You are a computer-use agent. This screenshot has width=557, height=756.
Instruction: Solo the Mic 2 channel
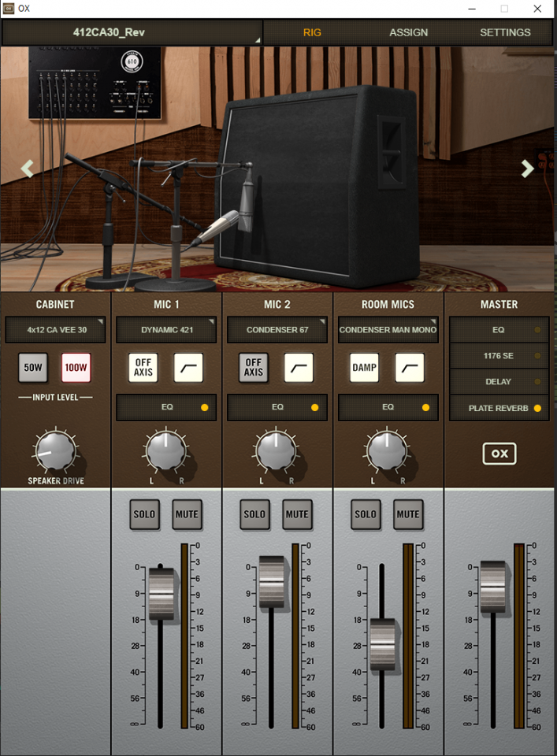pos(254,514)
